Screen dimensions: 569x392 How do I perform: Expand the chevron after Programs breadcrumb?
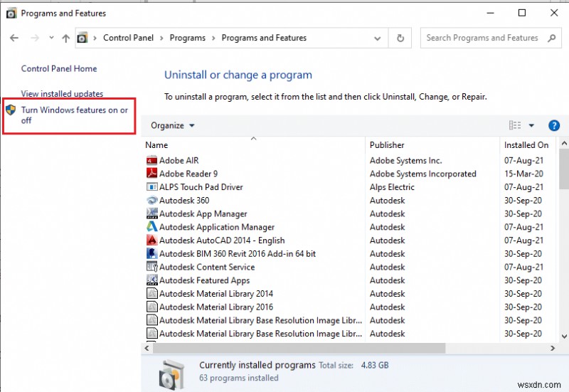coord(213,38)
